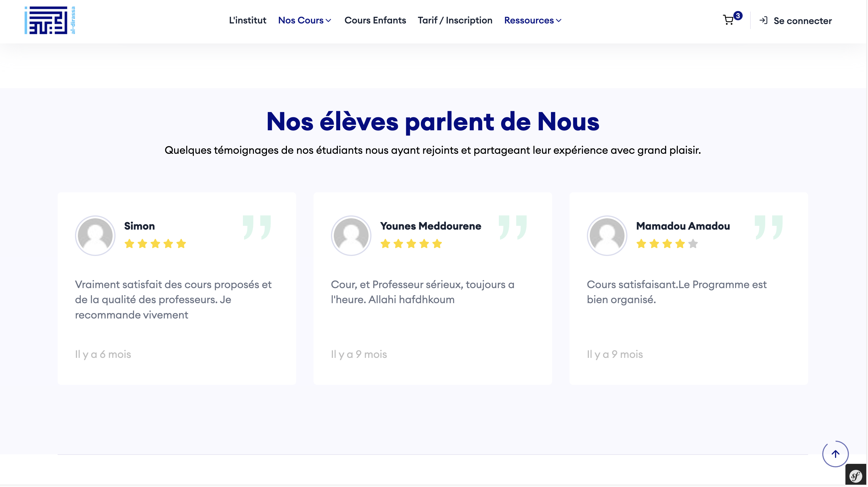Click the al-dirassa logo
Image resolution: width=868 pixels, height=487 pixels.
pos(50,20)
